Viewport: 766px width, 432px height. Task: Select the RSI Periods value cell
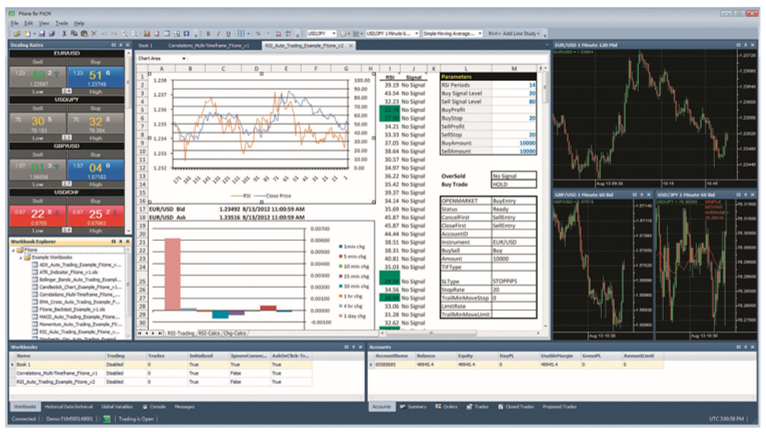(514, 85)
